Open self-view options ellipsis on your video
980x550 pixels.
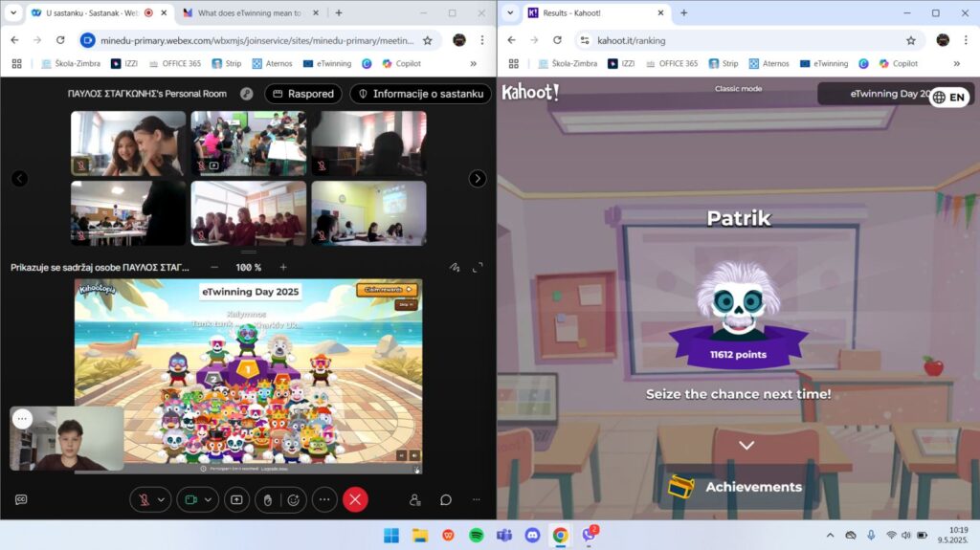[23, 419]
